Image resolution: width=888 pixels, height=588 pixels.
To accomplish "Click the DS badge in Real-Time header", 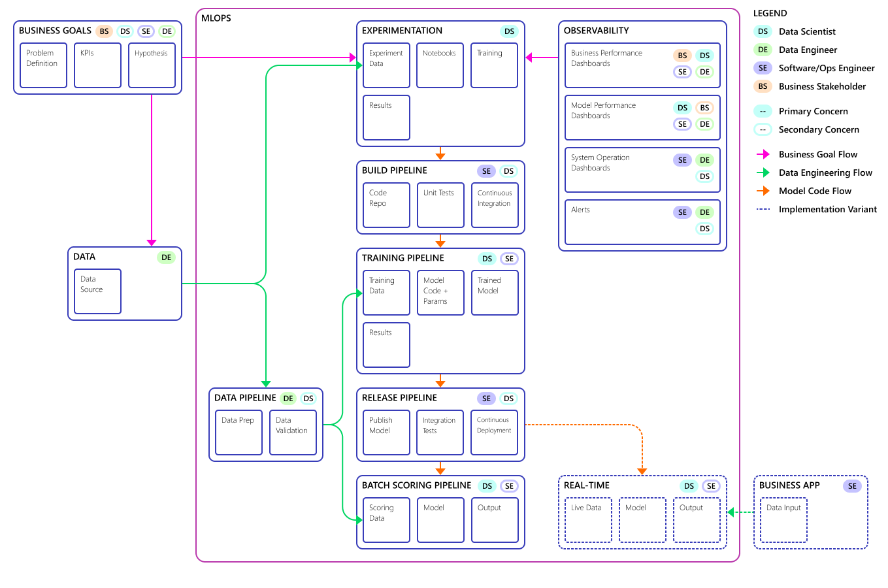I will (689, 486).
